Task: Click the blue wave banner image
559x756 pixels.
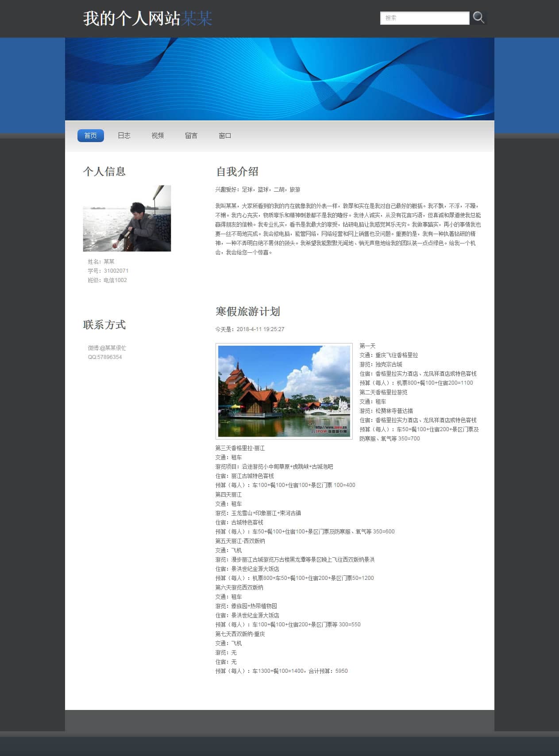Action: 279,79
